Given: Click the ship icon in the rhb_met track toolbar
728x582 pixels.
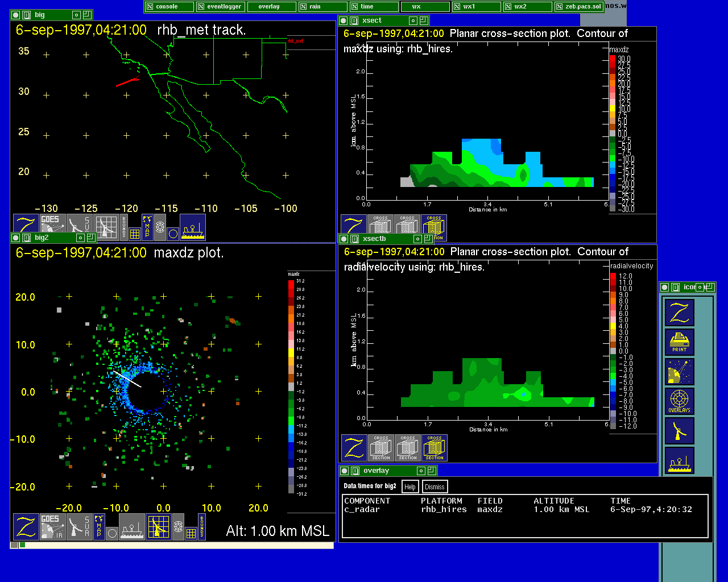Looking at the screenshot, I should [193, 227].
